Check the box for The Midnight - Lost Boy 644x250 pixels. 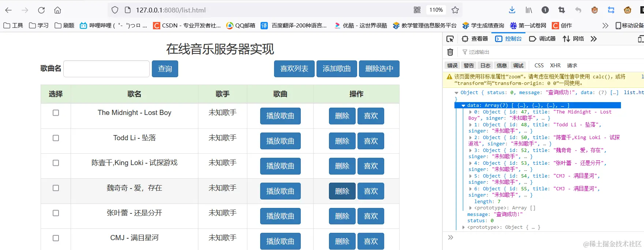(56, 113)
